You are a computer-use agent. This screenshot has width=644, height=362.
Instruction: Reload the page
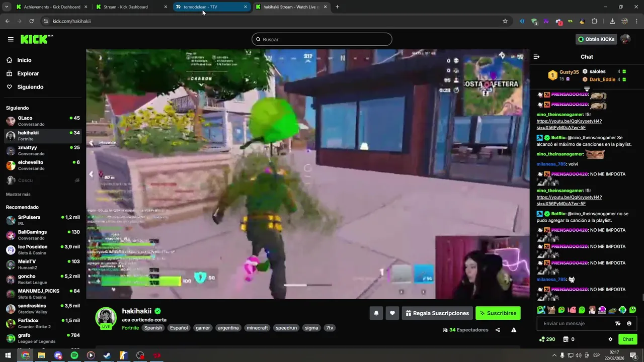tap(31, 21)
